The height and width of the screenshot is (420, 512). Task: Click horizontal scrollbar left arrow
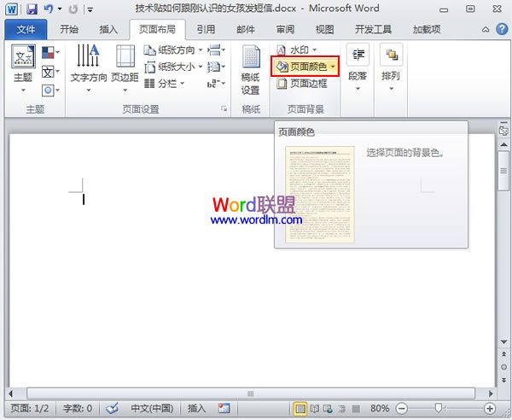11,394
